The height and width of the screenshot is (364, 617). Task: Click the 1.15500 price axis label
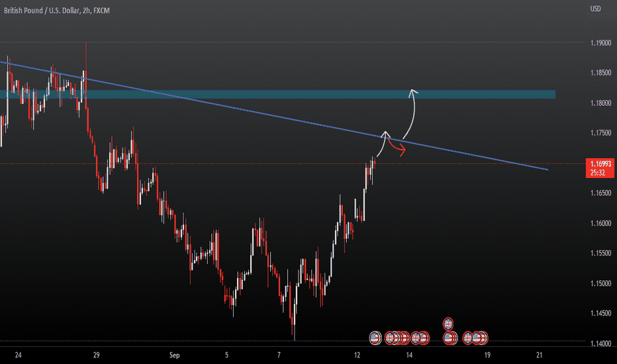tap(601, 253)
